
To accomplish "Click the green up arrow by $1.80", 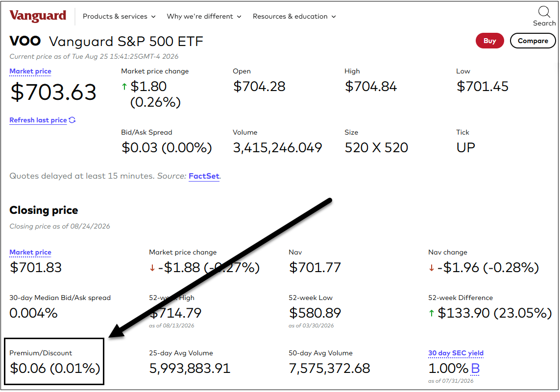I will point(124,87).
